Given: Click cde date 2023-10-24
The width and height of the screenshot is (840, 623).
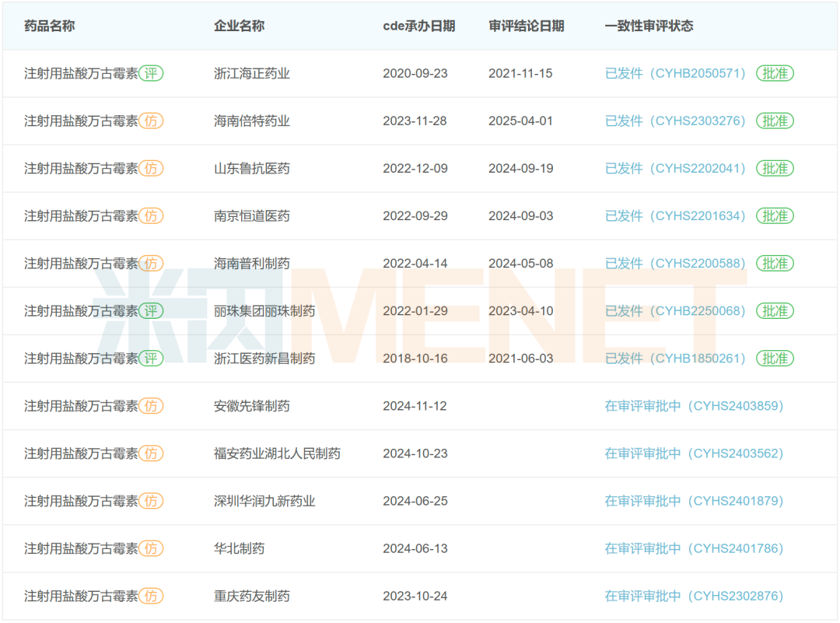Looking at the screenshot, I should [x=415, y=597].
